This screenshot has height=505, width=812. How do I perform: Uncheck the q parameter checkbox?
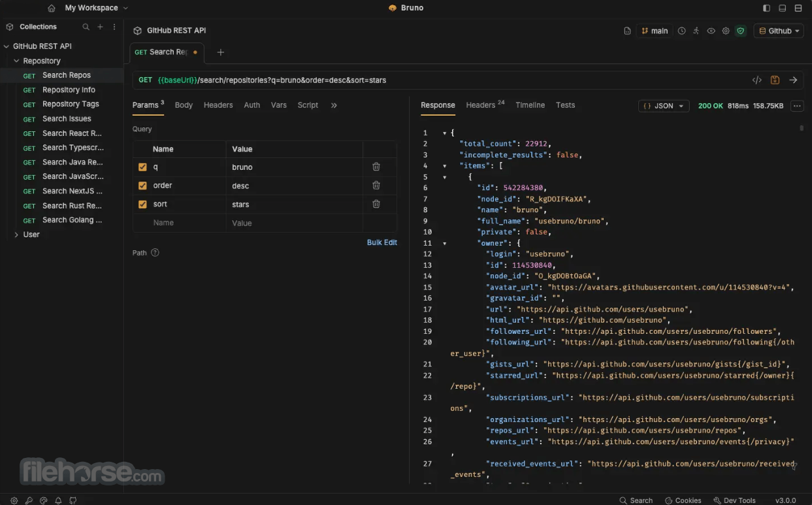pos(142,167)
